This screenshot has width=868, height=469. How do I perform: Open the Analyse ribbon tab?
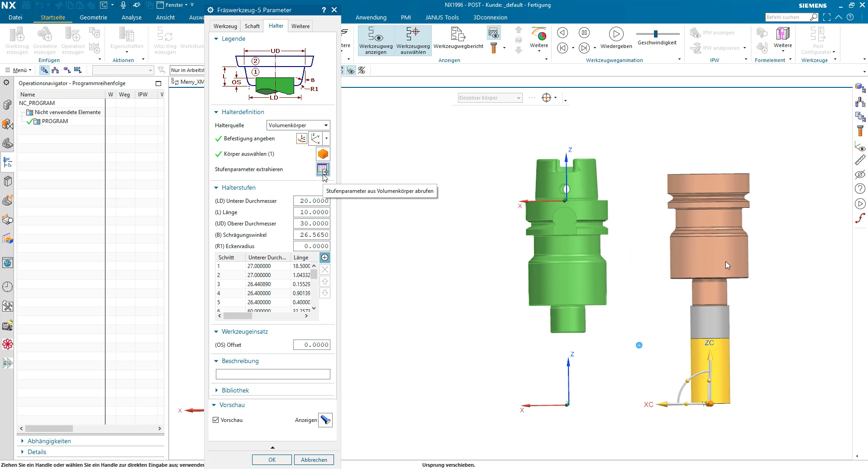point(132,17)
